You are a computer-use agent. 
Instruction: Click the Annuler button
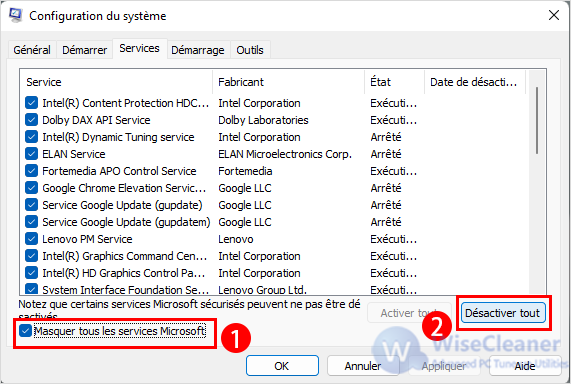[x=363, y=365]
